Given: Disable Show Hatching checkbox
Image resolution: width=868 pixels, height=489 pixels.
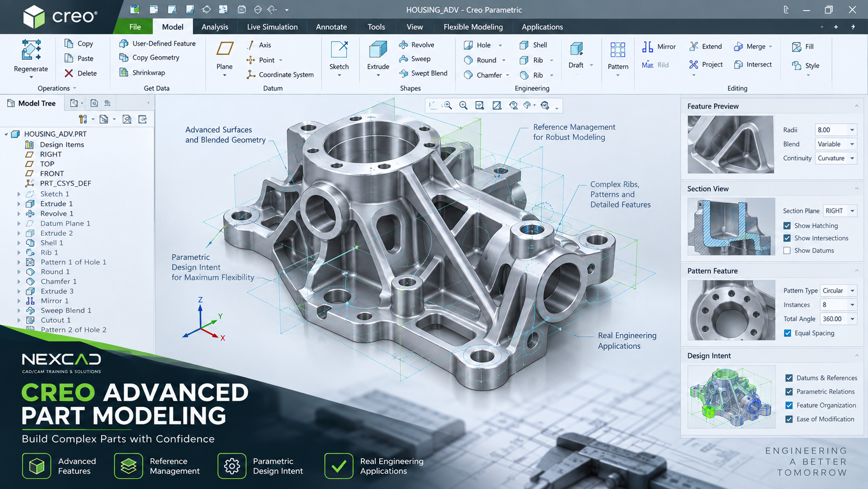Looking at the screenshot, I should 787,226.
